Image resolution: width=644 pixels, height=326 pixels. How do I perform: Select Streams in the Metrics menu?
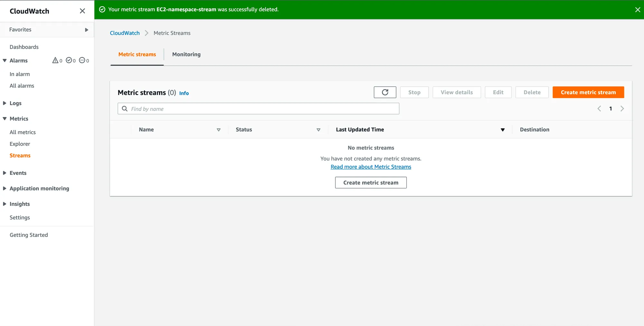(x=20, y=155)
